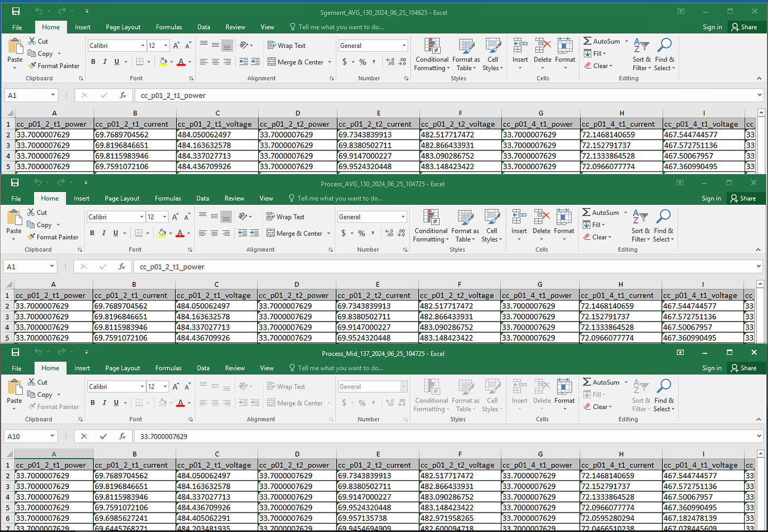This screenshot has width=768, height=532.
Task: Apply Percent Style formatting
Action: click(x=362, y=62)
